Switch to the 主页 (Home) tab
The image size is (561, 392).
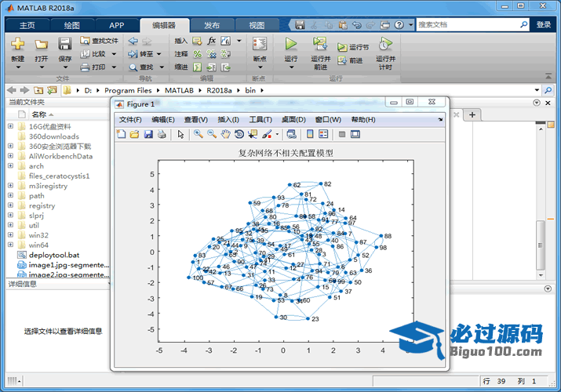coord(27,25)
